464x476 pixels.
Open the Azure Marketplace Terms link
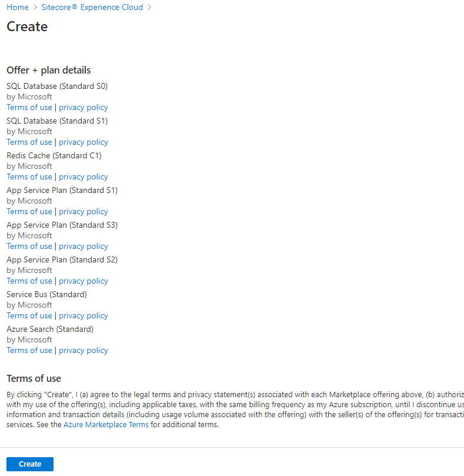click(x=106, y=425)
